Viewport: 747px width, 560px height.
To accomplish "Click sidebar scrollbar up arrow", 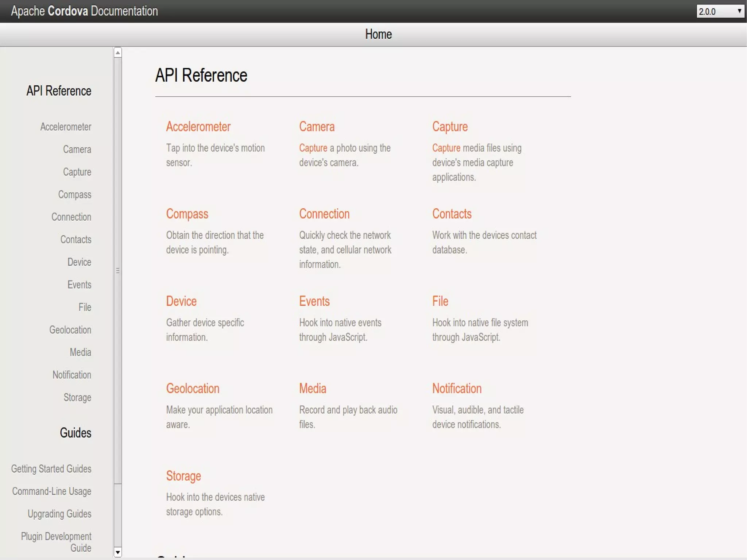I will (x=117, y=53).
